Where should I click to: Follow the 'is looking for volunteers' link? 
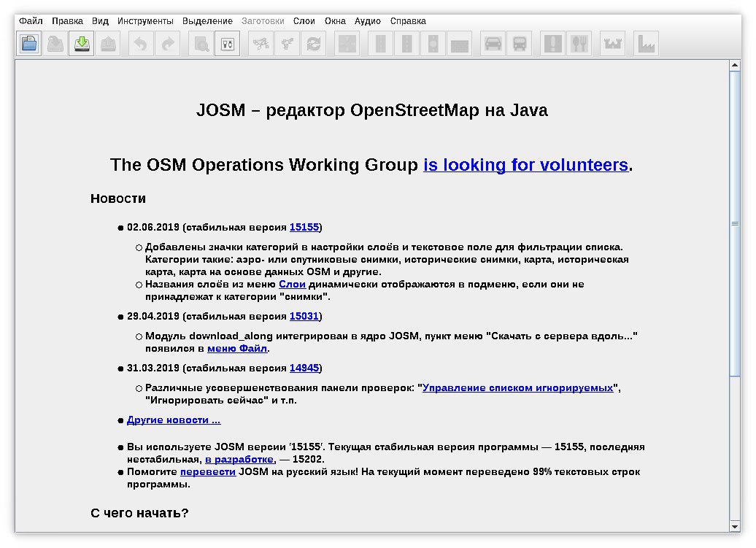pyautogui.click(x=525, y=165)
